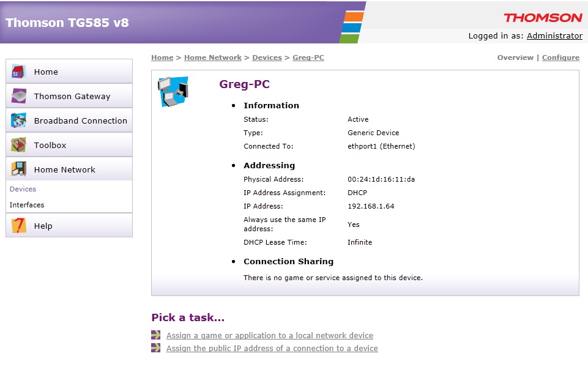Viewport: 588px width, 367px height.
Task: Click the Addressing section heading
Action: coord(269,165)
